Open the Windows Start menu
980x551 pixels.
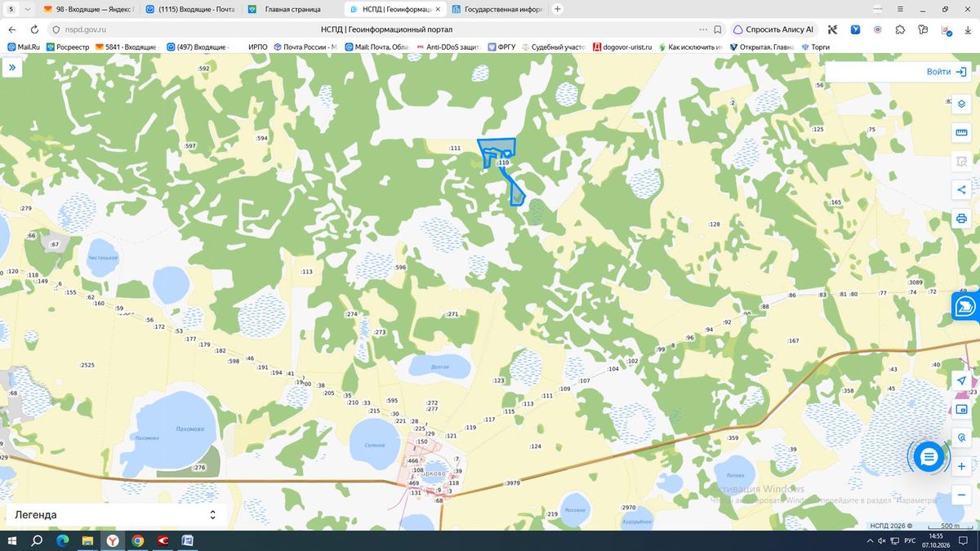(x=12, y=540)
